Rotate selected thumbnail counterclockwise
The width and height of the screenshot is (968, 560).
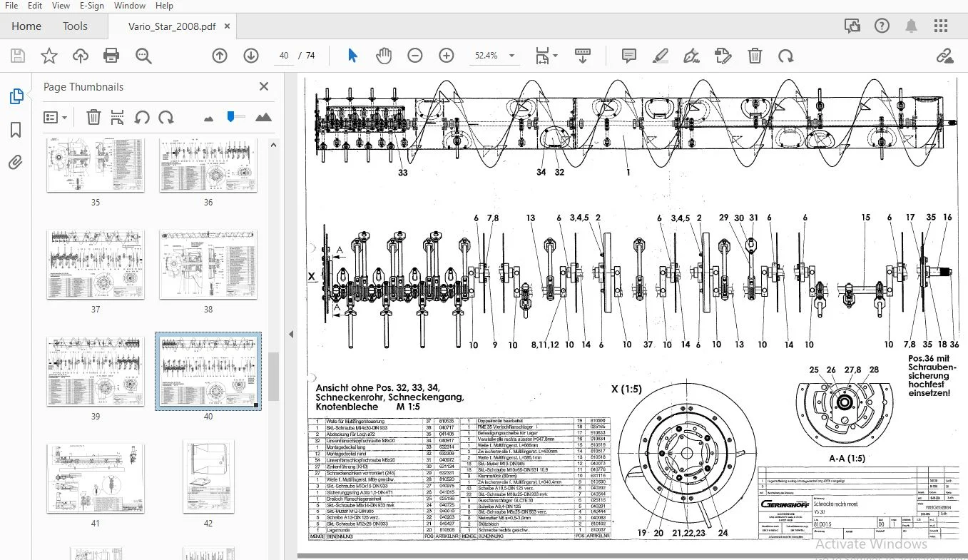click(x=142, y=117)
